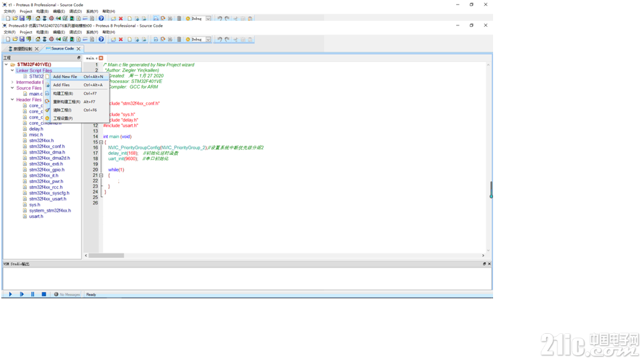Close the Source Code tab
The width and height of the screenshot is (644, 362).
(78, 48)
